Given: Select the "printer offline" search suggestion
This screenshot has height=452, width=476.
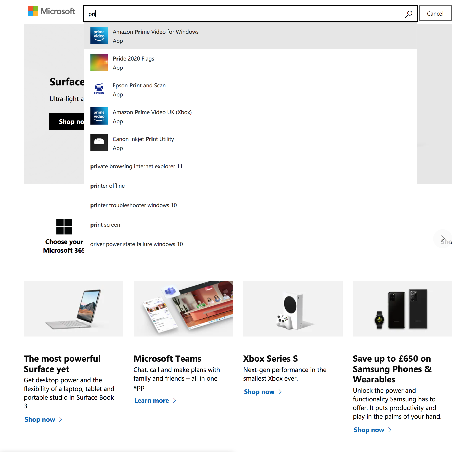Looking at the screenshot, I should (108, 186).
